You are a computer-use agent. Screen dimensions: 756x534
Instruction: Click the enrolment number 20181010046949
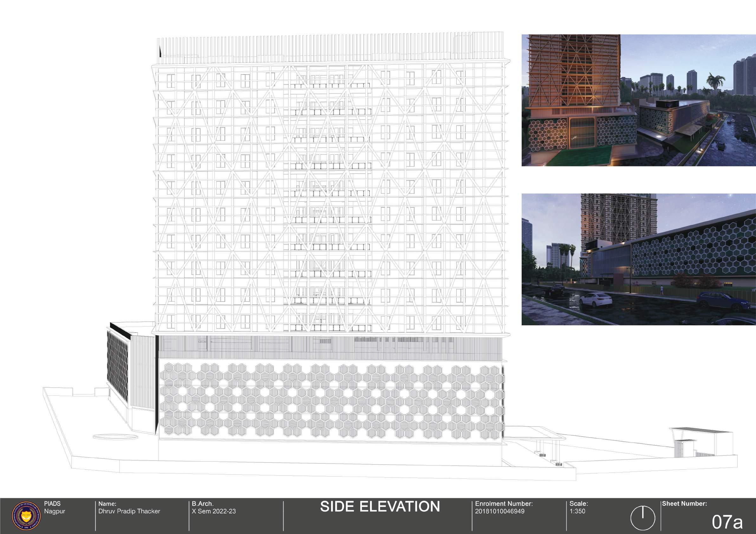tap(499, 511)
